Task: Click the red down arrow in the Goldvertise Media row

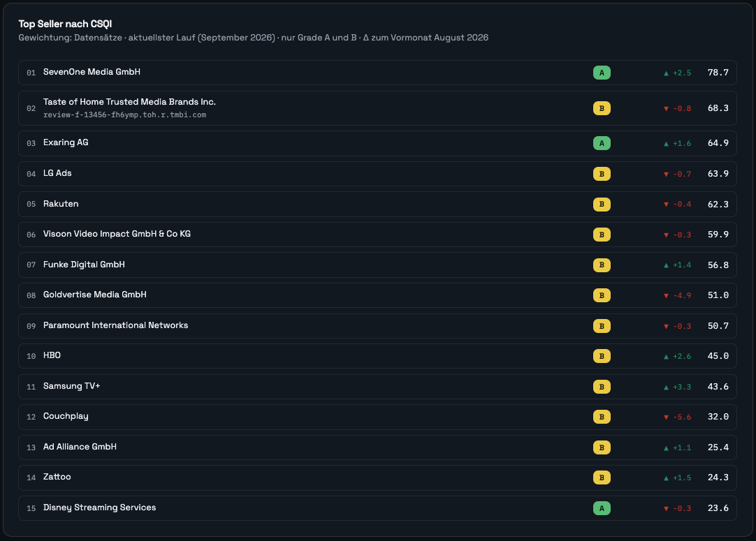Action: (666, 296)
